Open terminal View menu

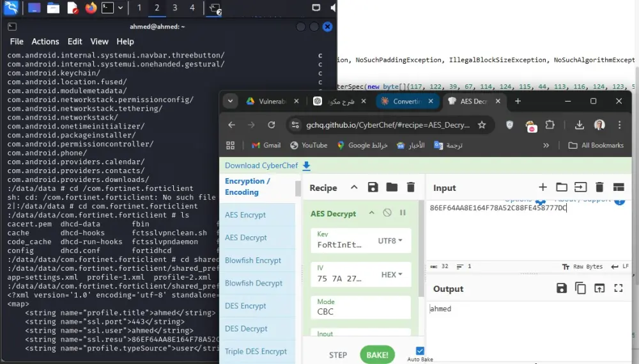[100, 42]
